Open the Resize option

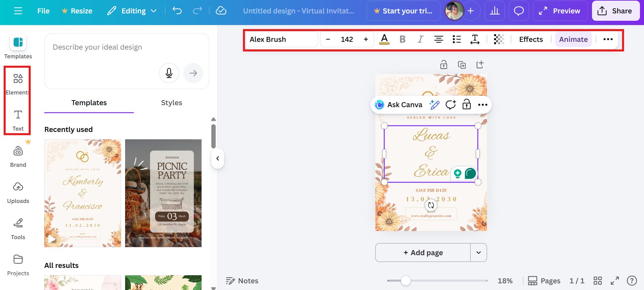[77, 11]
